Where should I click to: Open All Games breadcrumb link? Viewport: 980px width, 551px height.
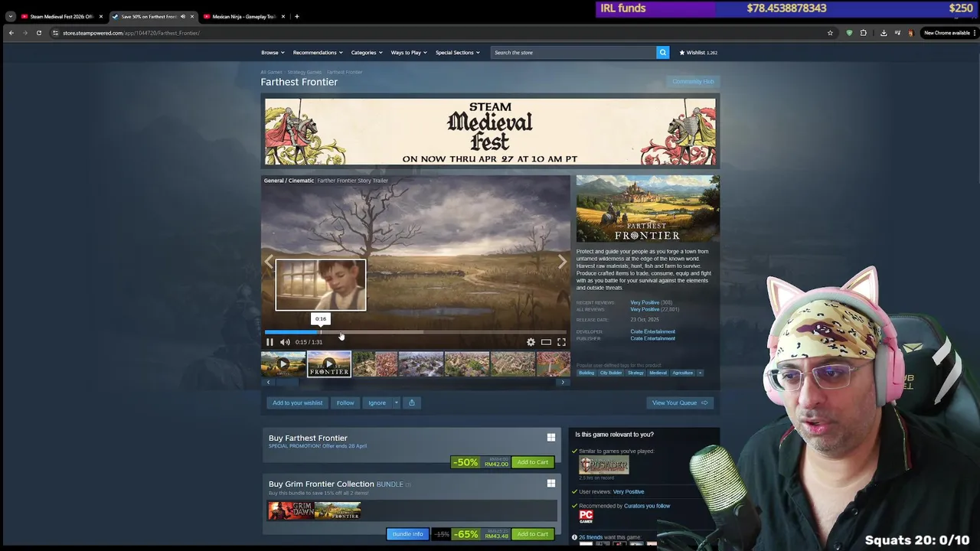271,72
